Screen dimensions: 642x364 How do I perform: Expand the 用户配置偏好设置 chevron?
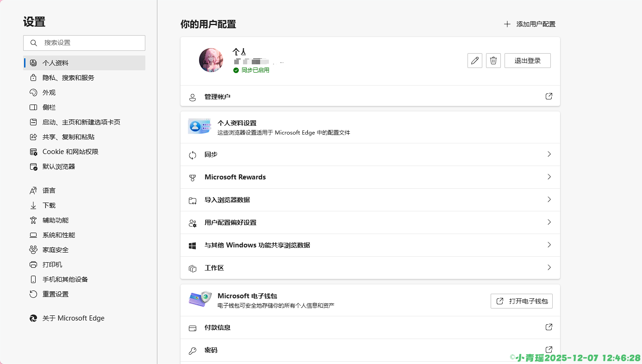549,222
